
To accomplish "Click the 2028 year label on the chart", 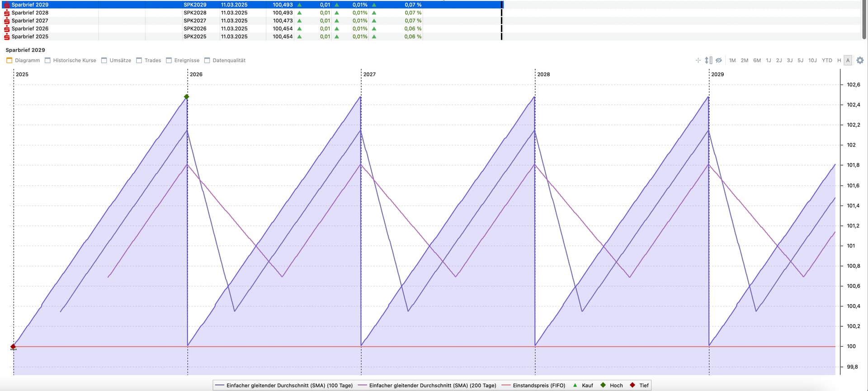I will click(543, 74).
